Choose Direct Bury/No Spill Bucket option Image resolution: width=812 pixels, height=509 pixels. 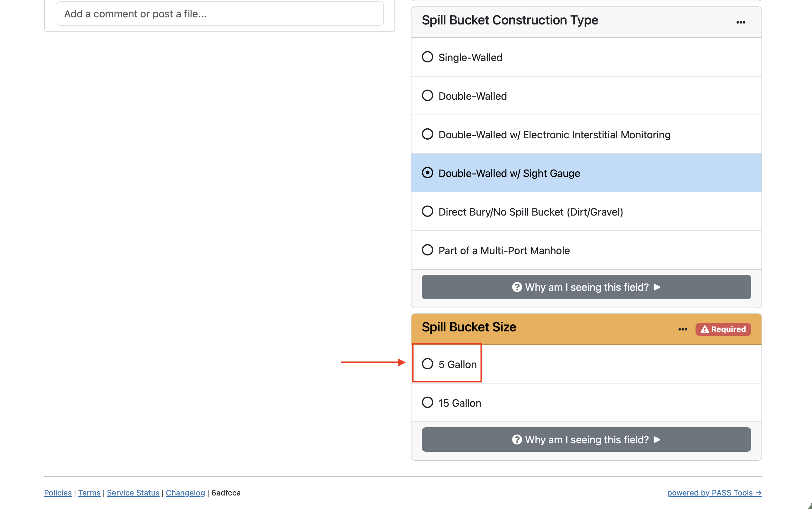427,211
